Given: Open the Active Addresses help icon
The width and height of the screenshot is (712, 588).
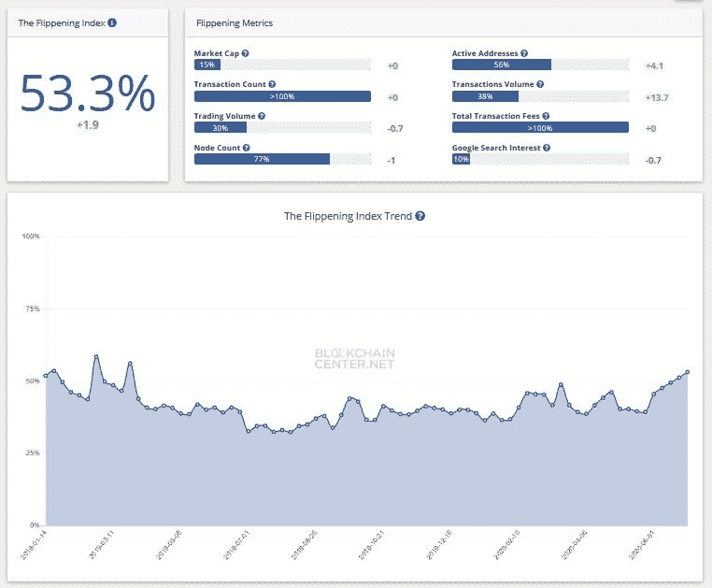Looking at the screenshot, I should click(x=525, y=53).
